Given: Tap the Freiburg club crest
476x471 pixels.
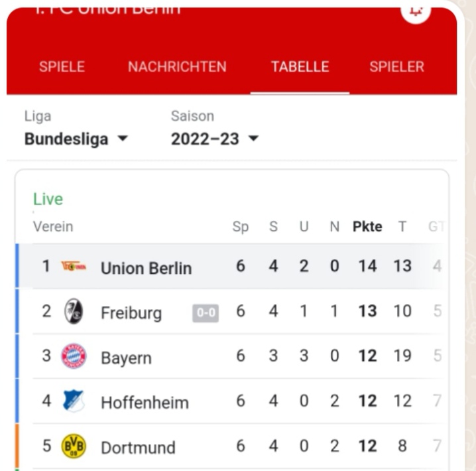Looking at the screenshot, I should coord(74,311).
